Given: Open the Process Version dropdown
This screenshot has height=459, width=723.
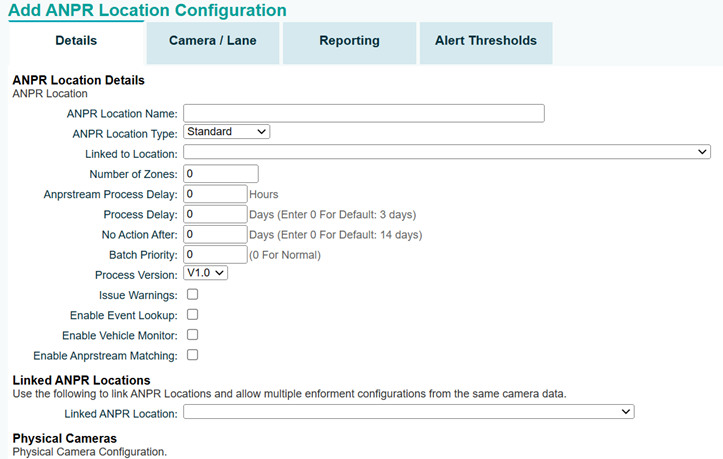Looking at the screenshot, I should tap(205, 273).
